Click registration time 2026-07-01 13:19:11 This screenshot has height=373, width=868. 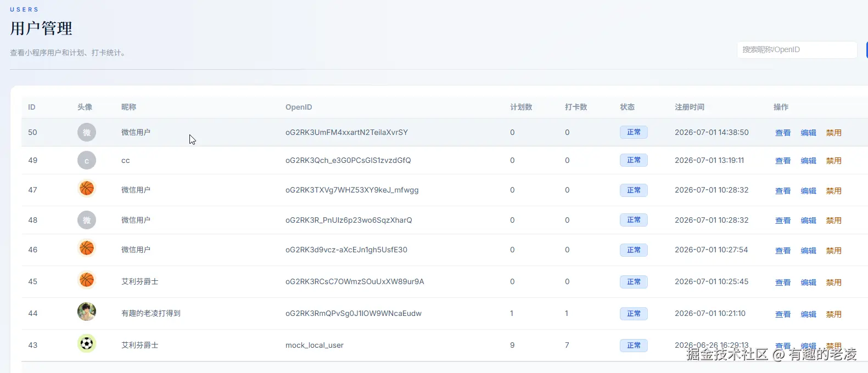tap(709, 160)
